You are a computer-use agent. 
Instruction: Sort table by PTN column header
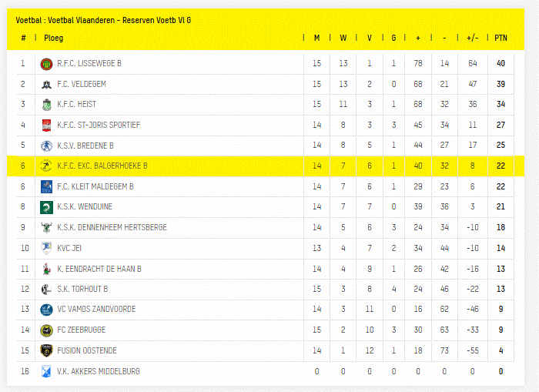pos(500,38)
